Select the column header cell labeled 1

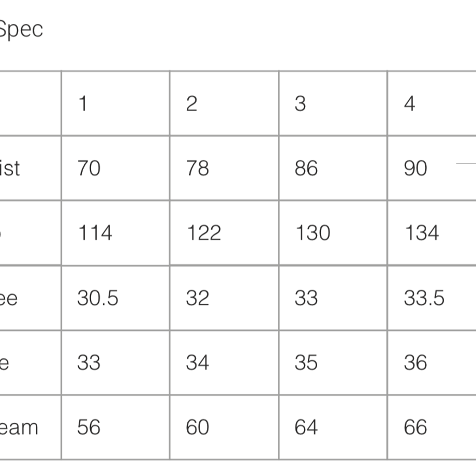(x=115, y=103)
